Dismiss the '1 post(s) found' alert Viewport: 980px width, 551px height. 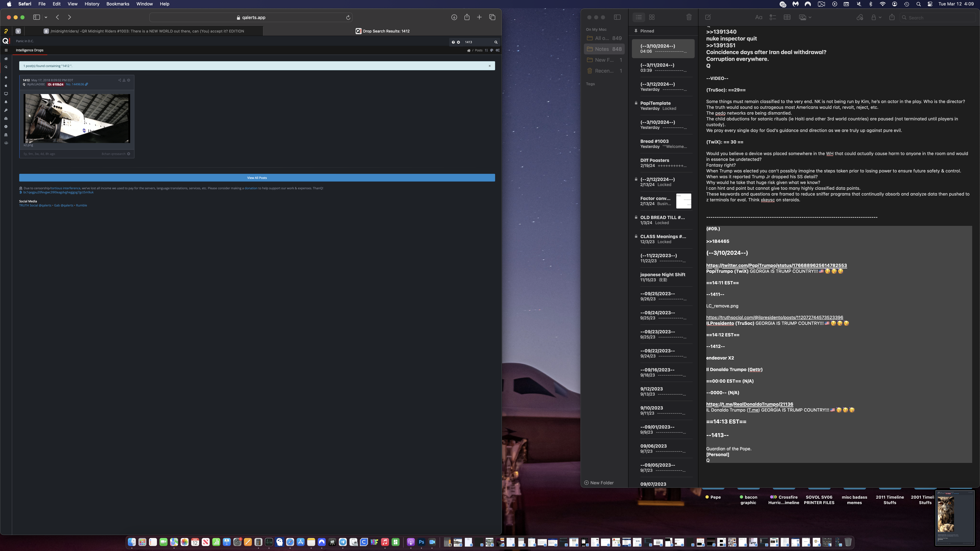[x=490, y=66]
